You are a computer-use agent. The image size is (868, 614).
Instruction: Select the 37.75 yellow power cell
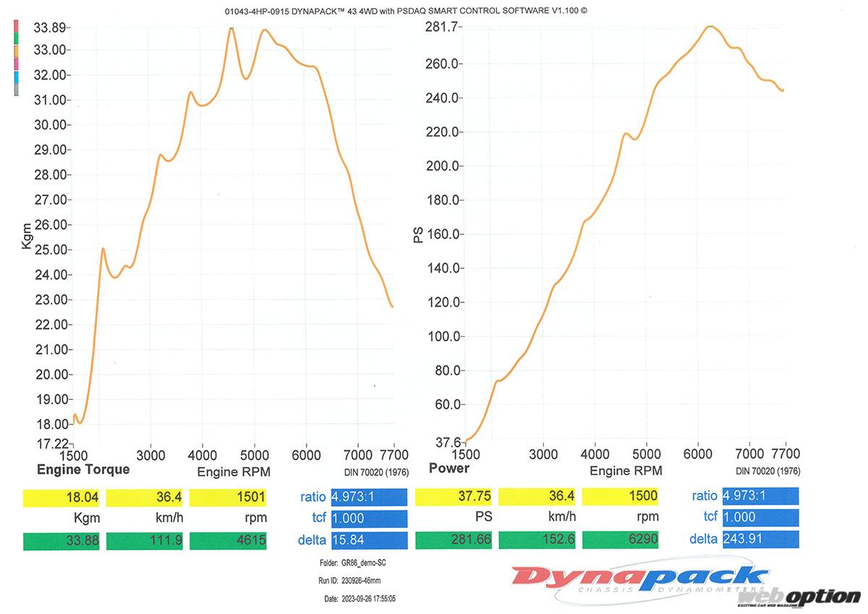click(x=455, y=496)
